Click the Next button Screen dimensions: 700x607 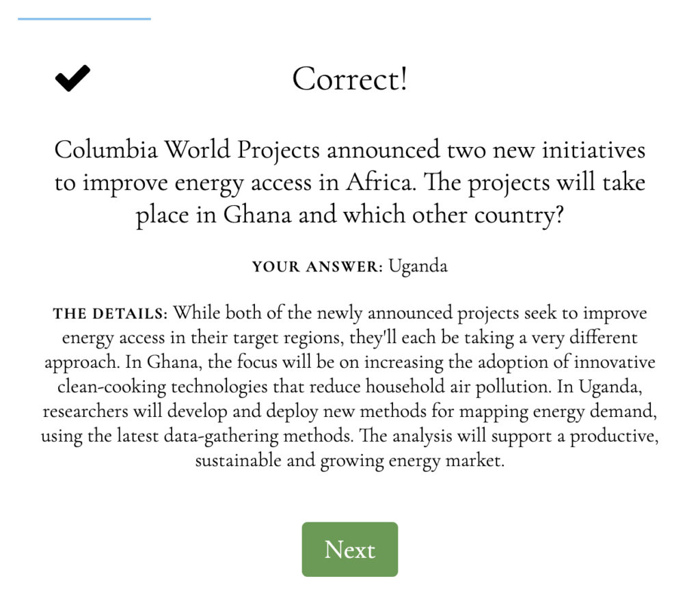pyautogui.click(x=349, y=549)
